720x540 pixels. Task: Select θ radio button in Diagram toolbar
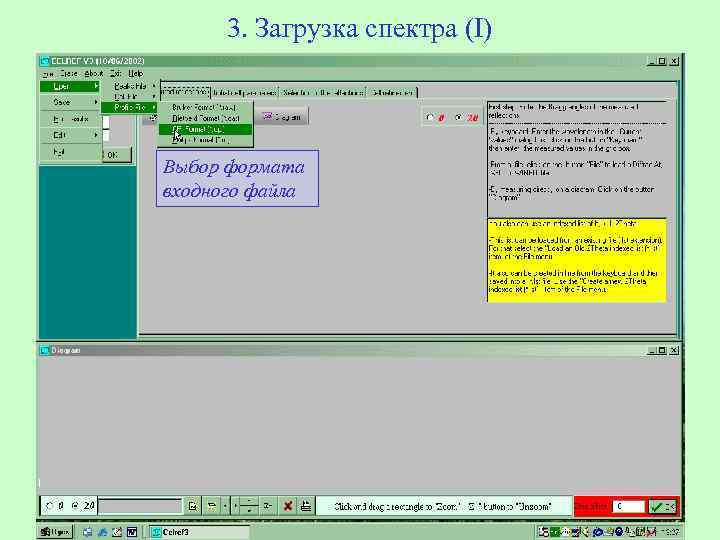pos(49,506)
